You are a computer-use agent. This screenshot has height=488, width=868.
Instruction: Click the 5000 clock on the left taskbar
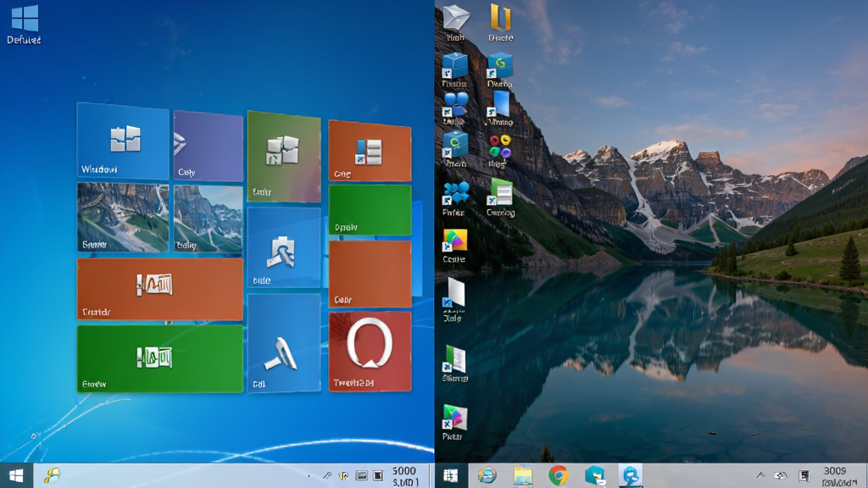coord(405,476)
